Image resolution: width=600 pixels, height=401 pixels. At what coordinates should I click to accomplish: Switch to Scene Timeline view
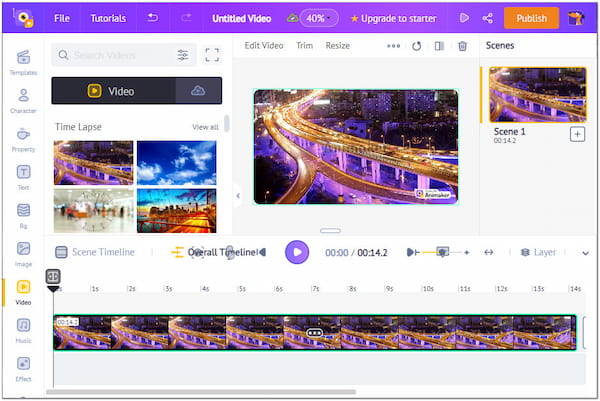click(x=95, y=252)
